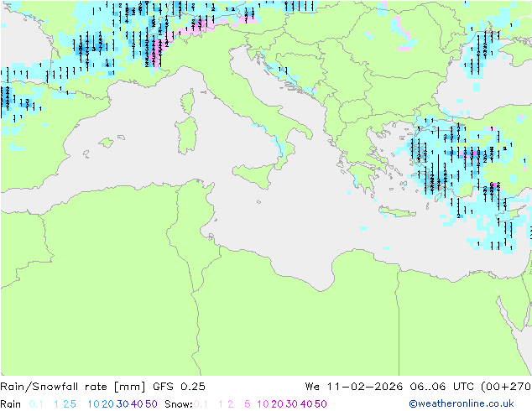Click the 'We 11-02-2026' date text
The image size is (532, 411).
click(354, 386)
